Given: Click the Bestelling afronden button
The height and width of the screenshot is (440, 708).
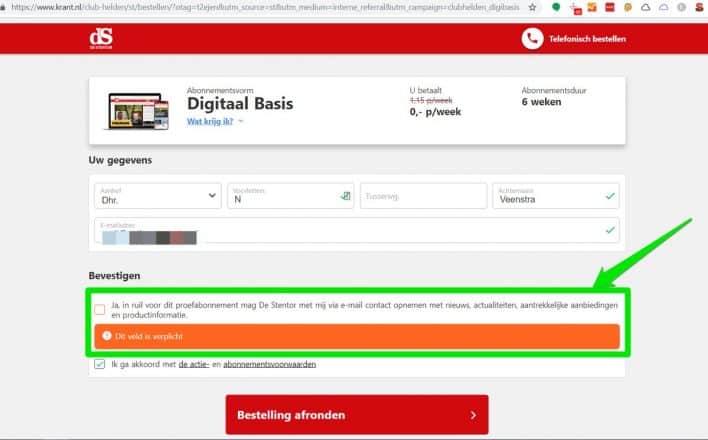Looking at the screenshot, I should click(357, 415).
